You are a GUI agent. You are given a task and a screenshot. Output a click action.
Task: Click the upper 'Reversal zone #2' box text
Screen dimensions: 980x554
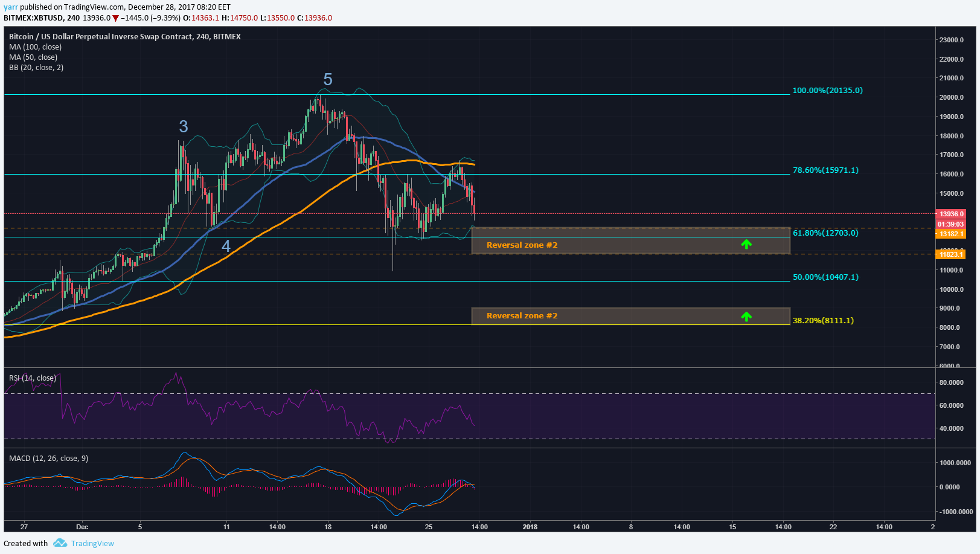point(522,245)
